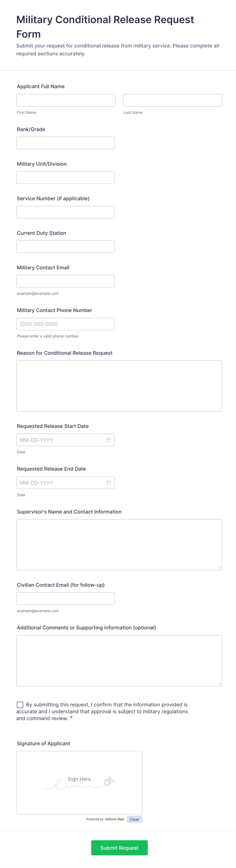Click the Submit Request button
This screenshot has height=868, width=236.
point(119,847)
